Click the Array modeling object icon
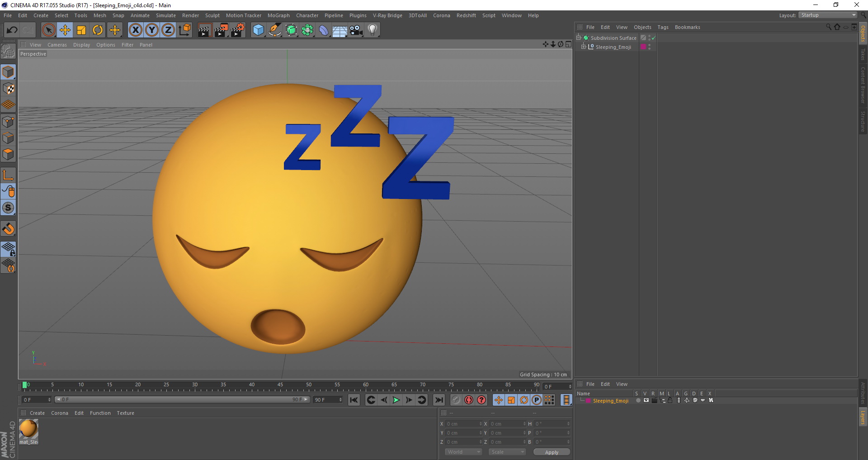868x460 pixels. click(307, 30)
